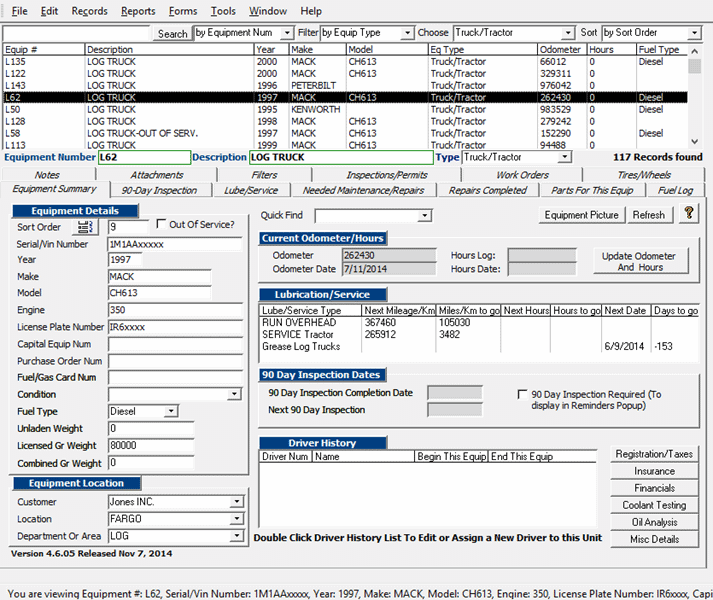
Task: Expand the Sort by Sort Order dropdown
Action: 694,33
